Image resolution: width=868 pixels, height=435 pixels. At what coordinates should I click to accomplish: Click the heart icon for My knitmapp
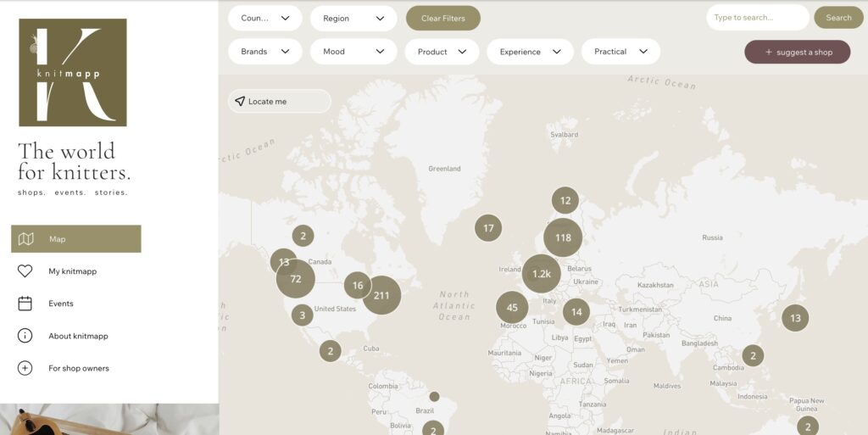tap(25, 271)
